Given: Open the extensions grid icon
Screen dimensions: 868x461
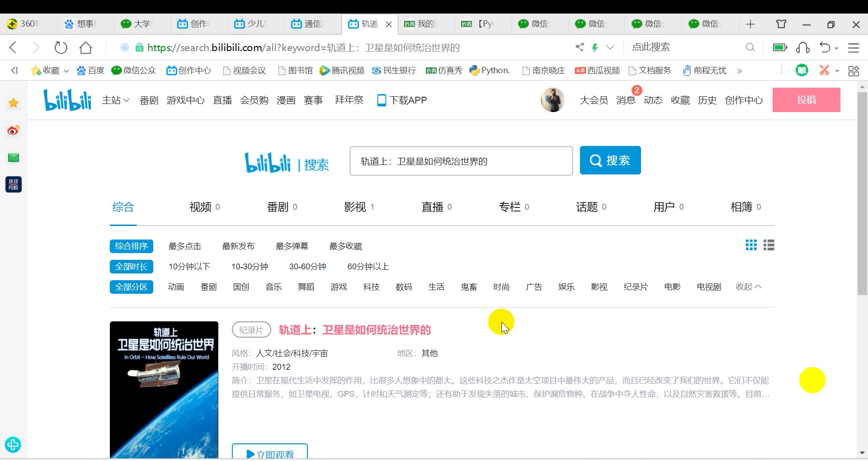Looking at the screenshot, I should tap(854, 71).
